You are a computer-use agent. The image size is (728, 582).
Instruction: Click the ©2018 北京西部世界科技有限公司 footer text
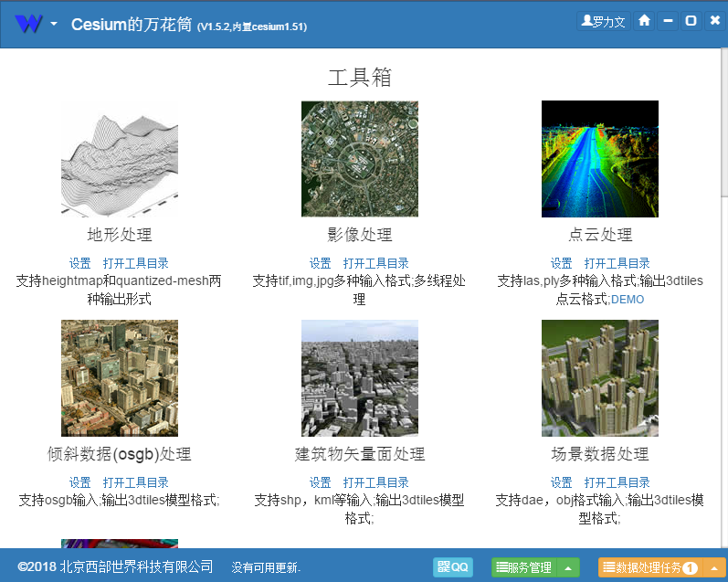coord(115,566)
